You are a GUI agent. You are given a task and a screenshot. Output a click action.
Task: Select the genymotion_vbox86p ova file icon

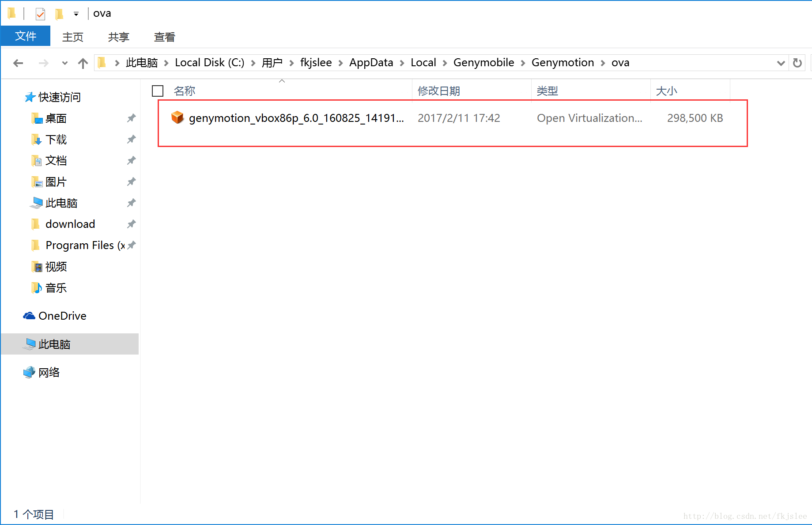click(178, 117)
